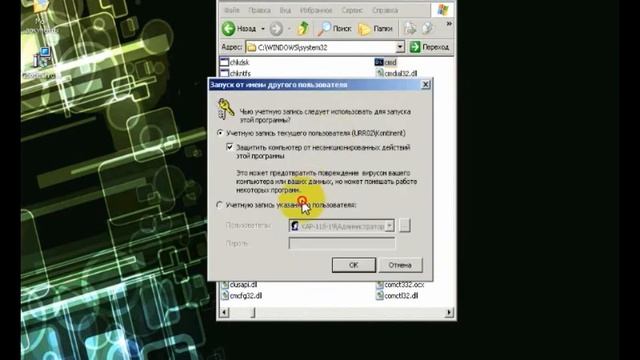The height and width of the screenshot is (360, 640).
Task: Select the specified user account radio button
Action: point(220,205)
